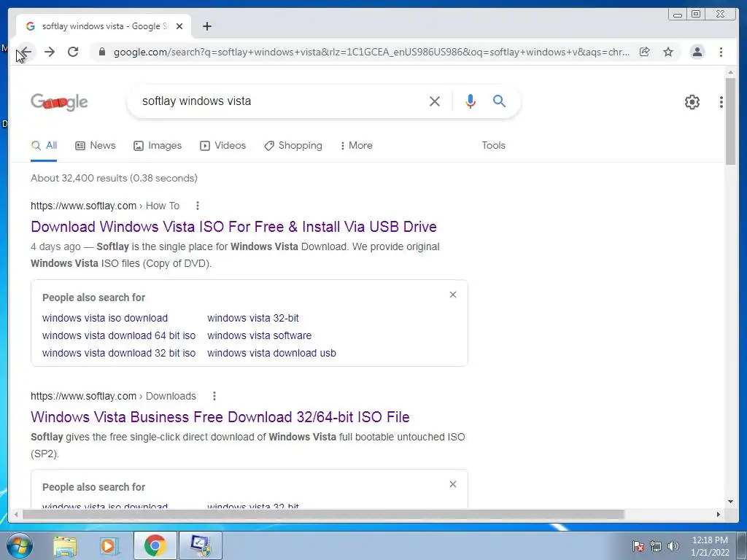Go back with the browser back arrow
This screenshot has height=560, width=747.
[x=26, y=52]
